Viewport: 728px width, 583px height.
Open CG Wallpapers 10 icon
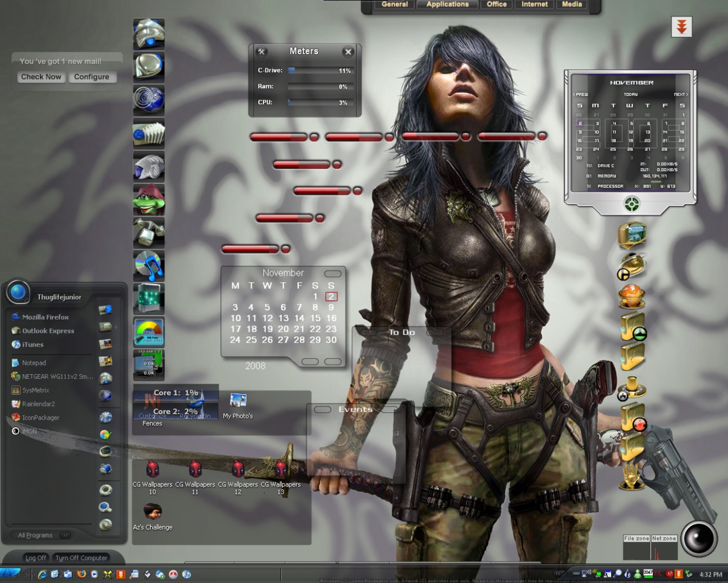pos(152,477)
